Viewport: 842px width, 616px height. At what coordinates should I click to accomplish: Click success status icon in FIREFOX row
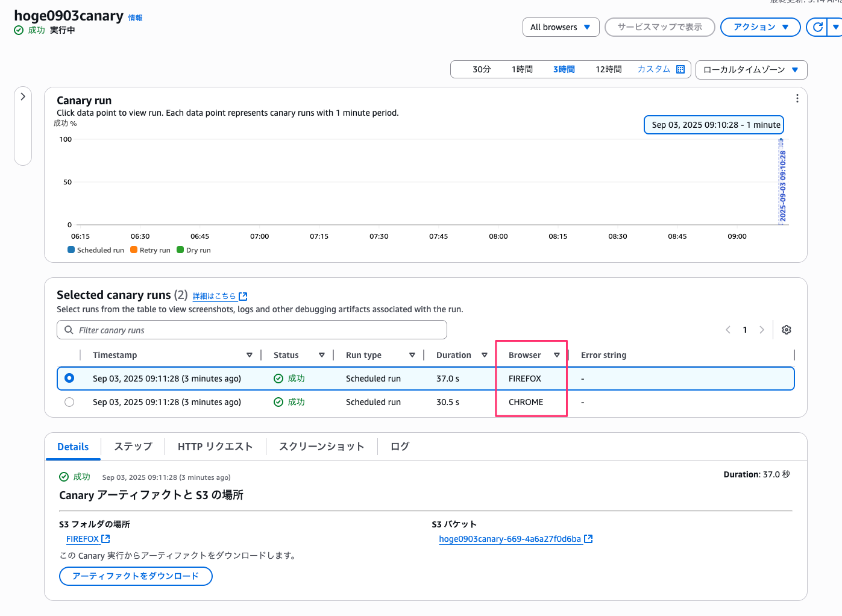tap(278, 379)
